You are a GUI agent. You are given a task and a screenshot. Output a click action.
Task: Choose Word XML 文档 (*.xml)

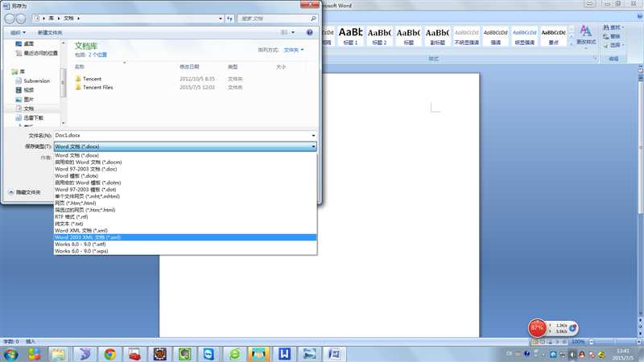click(x=185, y=230)
